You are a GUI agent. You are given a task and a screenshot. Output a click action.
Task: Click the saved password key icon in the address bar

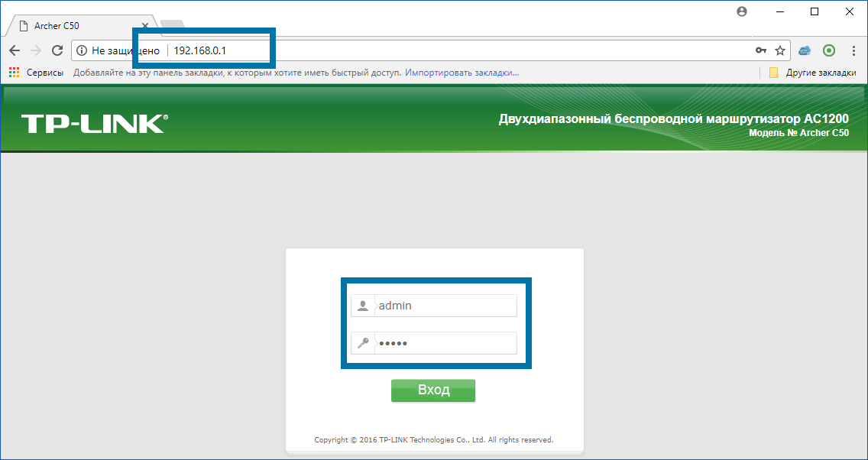(761, 50)
